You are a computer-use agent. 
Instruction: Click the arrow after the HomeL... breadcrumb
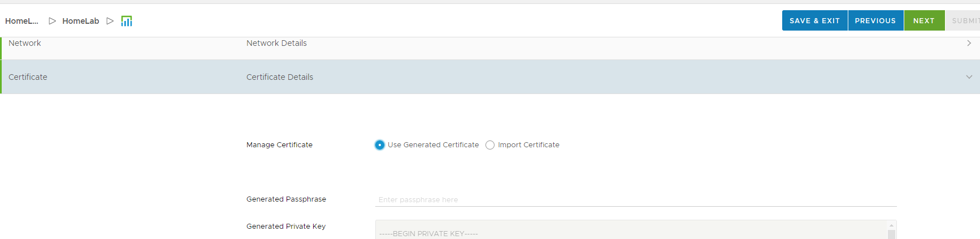[x=52, y=21]
